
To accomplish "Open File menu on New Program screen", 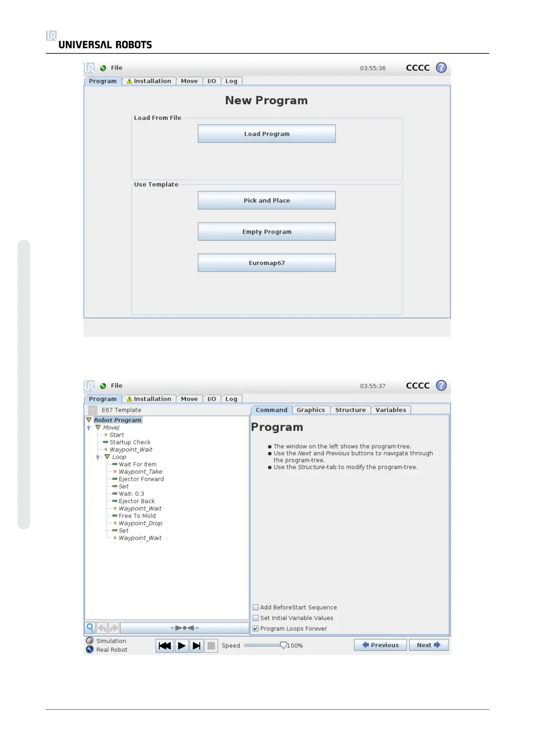I will tap(117, 68).
